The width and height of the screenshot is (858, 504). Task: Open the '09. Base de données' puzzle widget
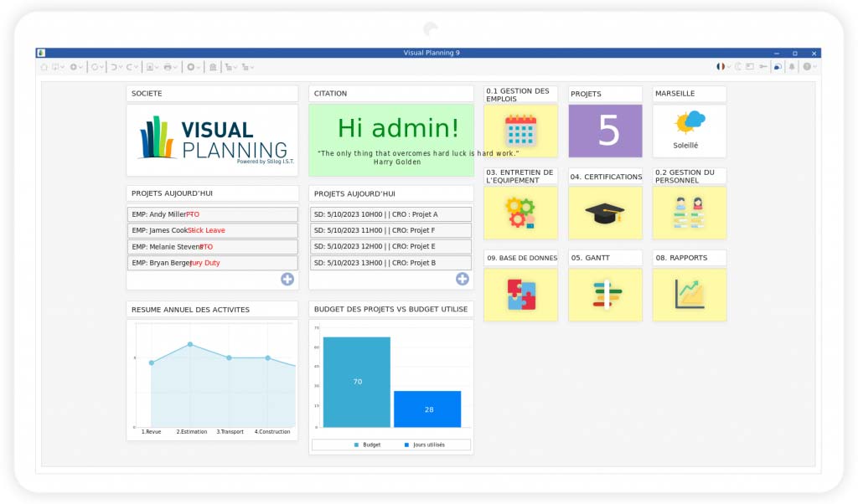click(x=520, y=295)
